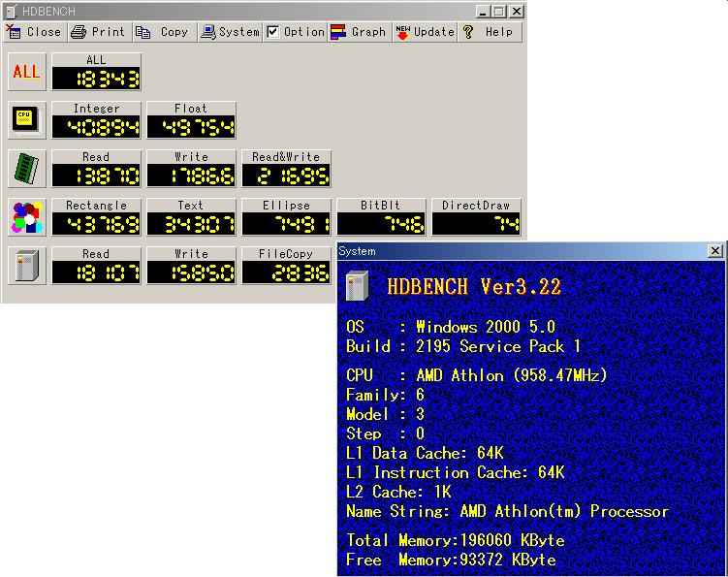
Task: Maximize the HDBENCH window
Action: [499, 11]
